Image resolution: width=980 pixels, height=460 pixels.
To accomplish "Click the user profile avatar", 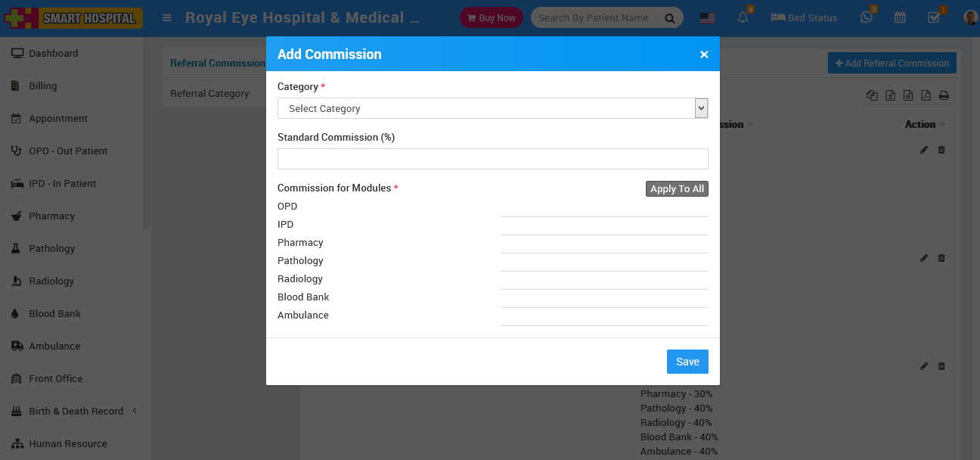I will click(x=970, y=17).
